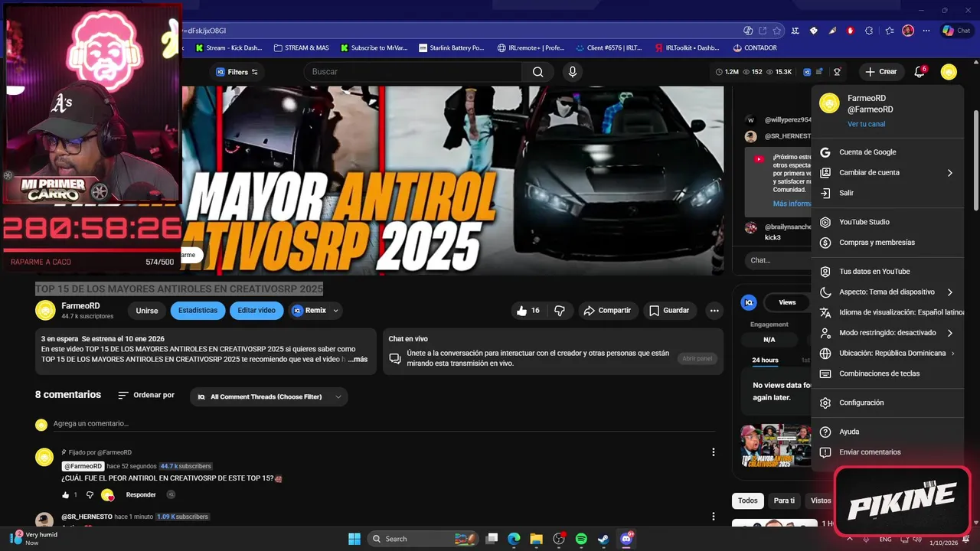Click creator heart on pinned comment
980x551 pixels.
[108, 495]
